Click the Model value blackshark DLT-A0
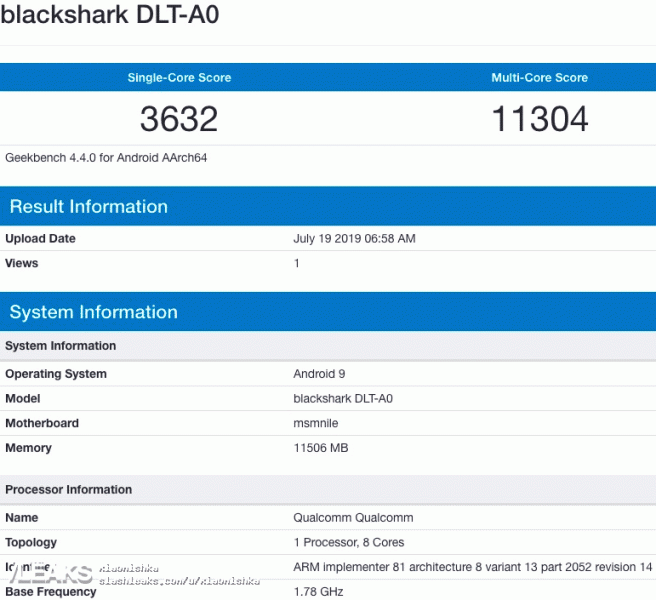The width and height of the screenshot is (656, 600). click(343, 398)
